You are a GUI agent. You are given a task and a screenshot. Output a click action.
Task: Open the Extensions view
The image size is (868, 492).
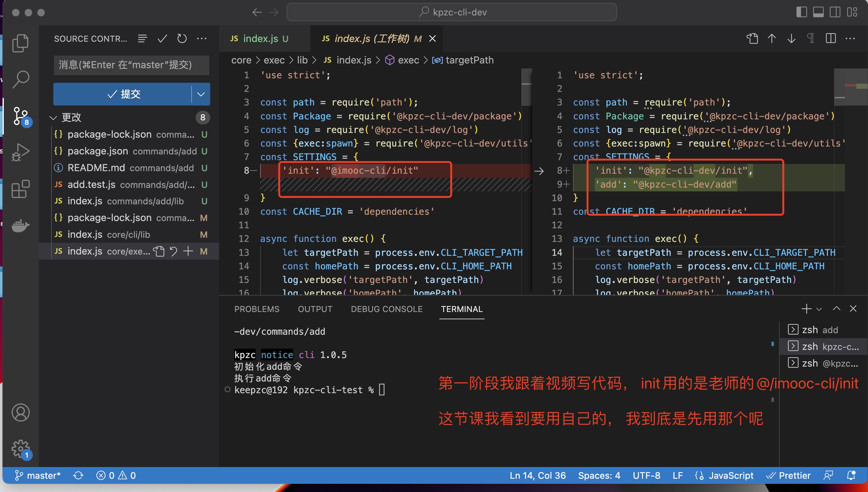click(20, 189)
